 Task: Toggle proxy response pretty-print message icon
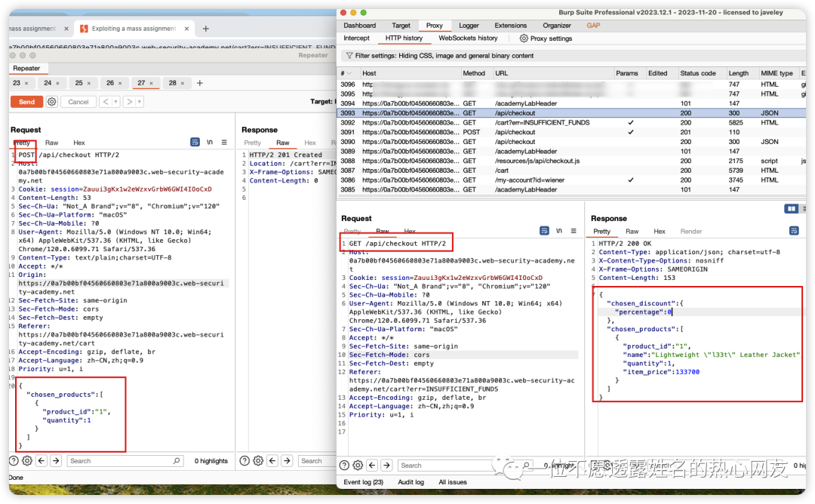point(794,231)
